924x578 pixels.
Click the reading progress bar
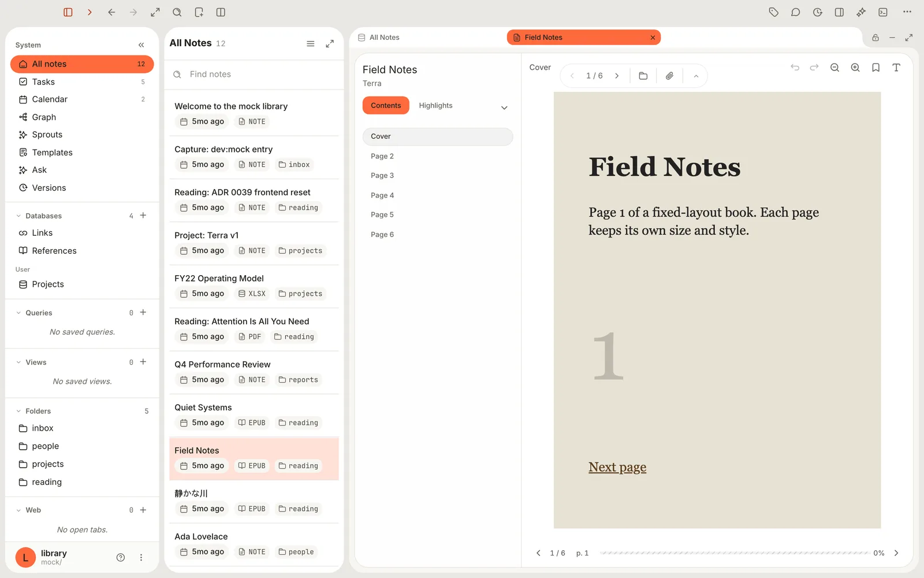tap(735, 553)
